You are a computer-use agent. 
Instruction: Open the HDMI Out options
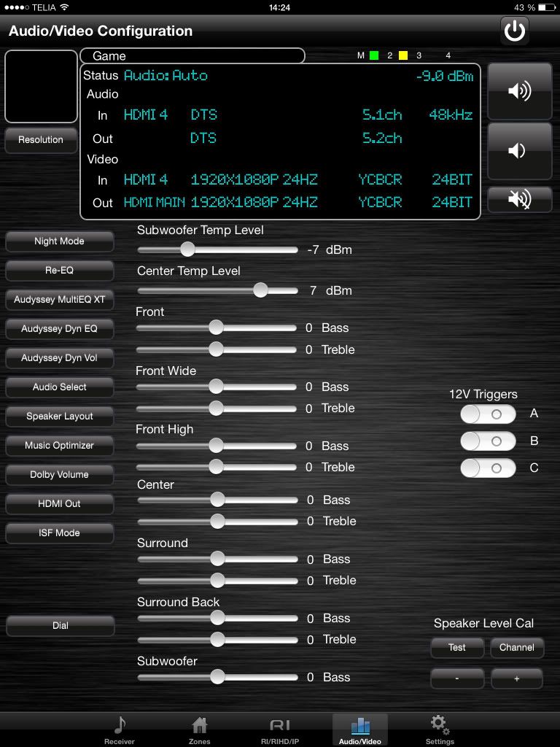point(60,504)
